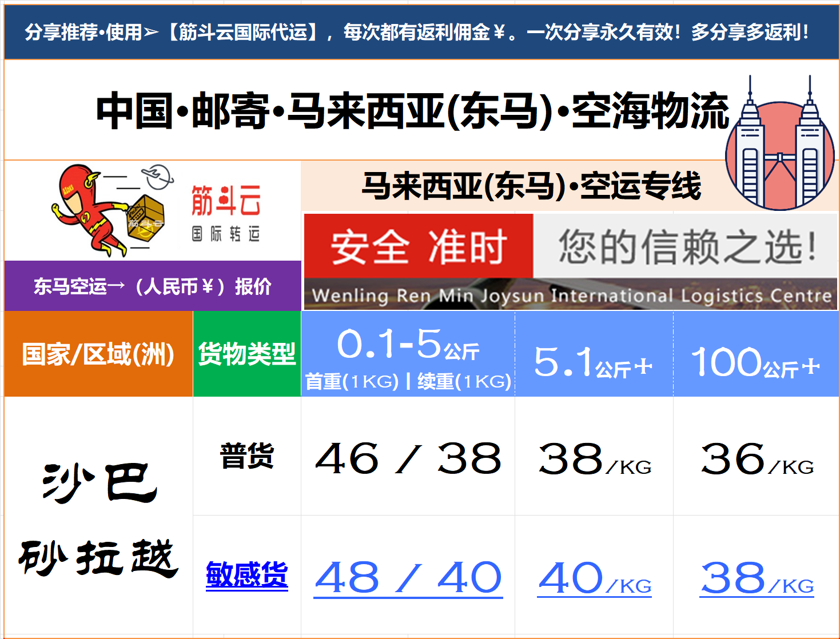
Task: Click the 砂拉越 region label
Action: [98, 558]
